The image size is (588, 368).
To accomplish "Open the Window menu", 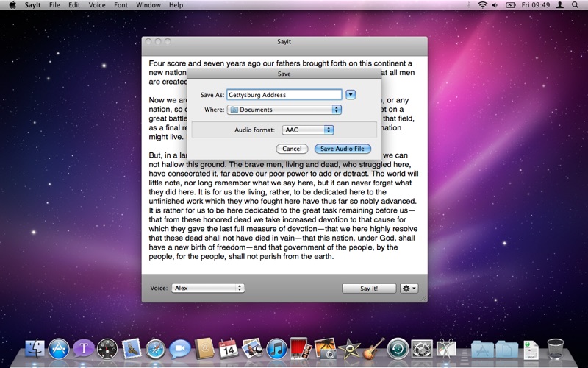I will (148, 5).
